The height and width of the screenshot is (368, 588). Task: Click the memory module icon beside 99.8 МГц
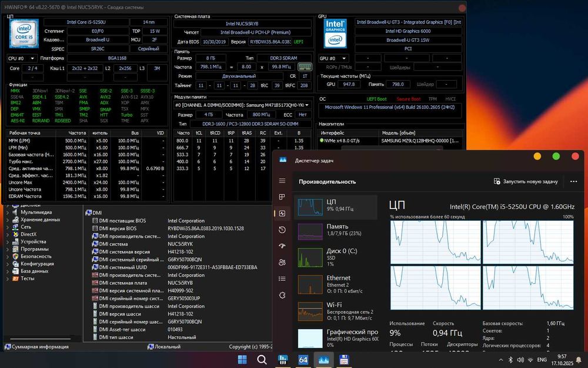point(305,67)
